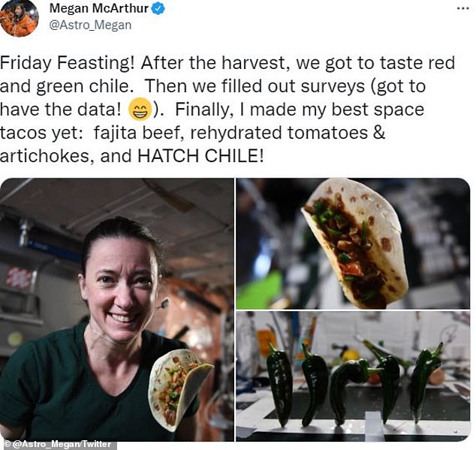This screenshot has height=450, width=476.
Task: Click the blue verified badge icon
Action: [x=158, y=9]
